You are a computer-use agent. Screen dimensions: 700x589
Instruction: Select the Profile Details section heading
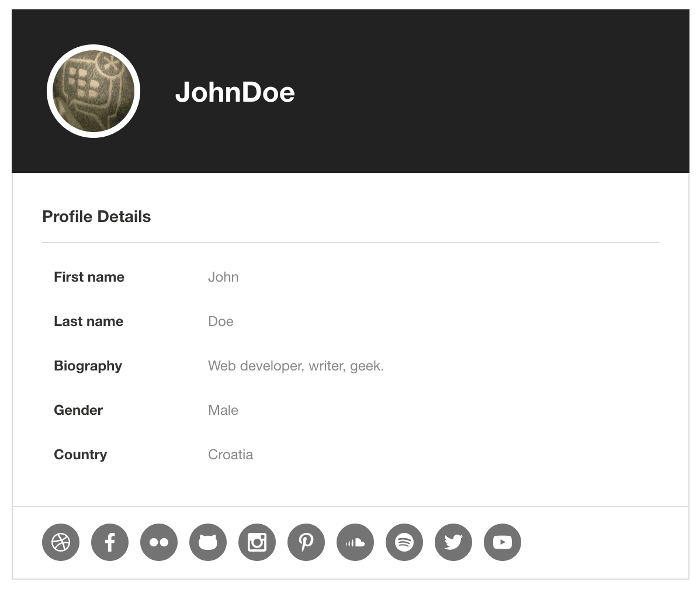[96, 217]
